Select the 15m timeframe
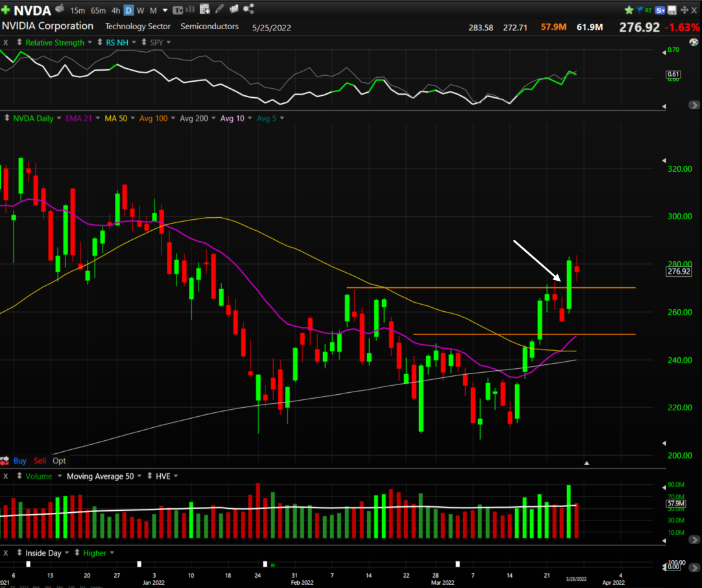The height and width of the screenshot is (588, 702). (x=77, y=10)
